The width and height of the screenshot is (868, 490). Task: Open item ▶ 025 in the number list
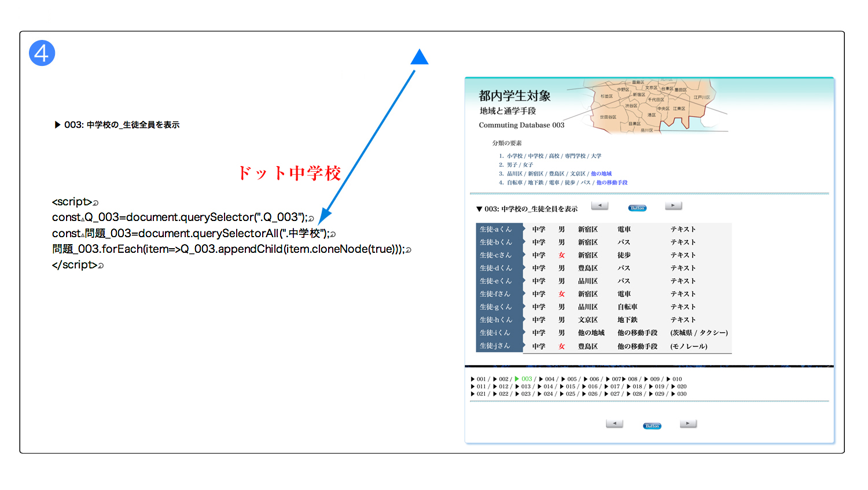(x=568, y=395)
